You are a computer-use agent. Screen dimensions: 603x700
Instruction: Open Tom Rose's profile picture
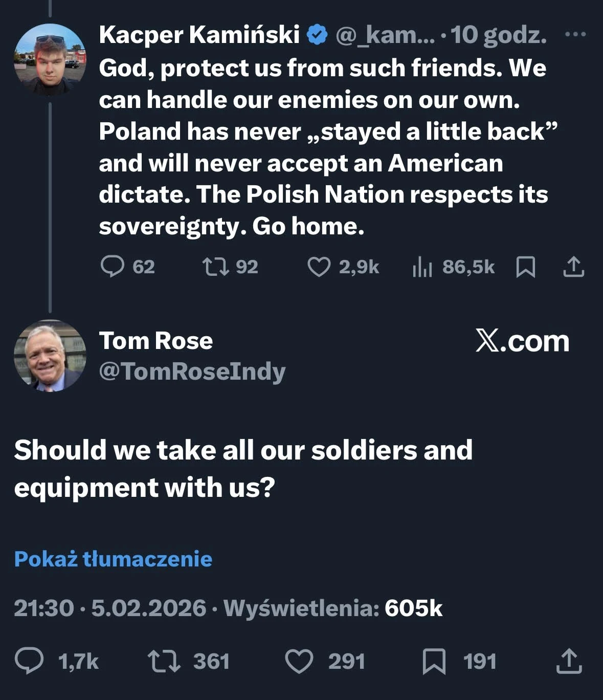click(x=50, y=356)
